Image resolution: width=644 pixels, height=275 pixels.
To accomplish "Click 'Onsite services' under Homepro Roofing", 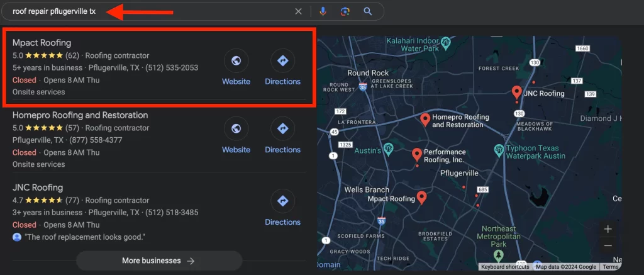I will 38,164.
